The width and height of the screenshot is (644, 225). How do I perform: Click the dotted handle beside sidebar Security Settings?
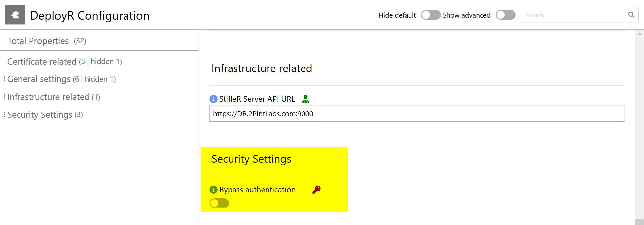tap(4, 115)
